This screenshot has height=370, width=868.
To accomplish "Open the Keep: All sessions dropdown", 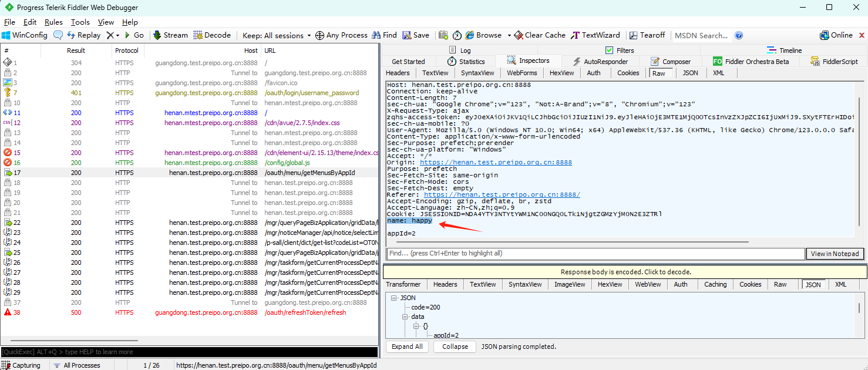I will [x=277, y=35].
